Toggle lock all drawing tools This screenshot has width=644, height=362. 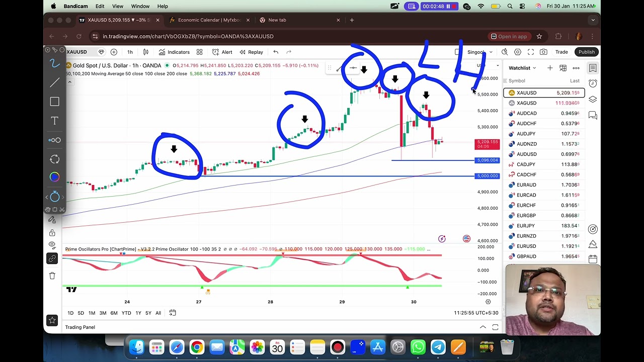click(52, 233)
